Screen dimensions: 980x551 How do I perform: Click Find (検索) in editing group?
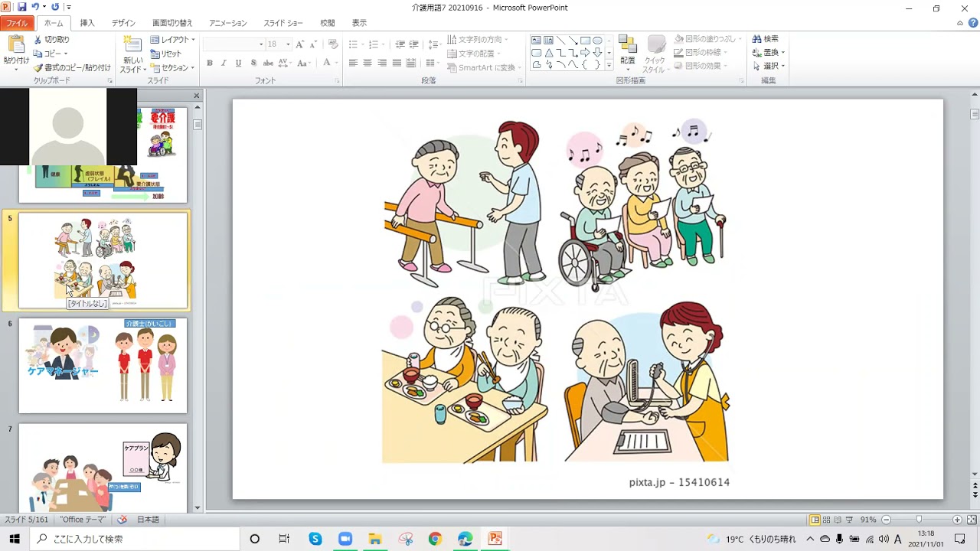(765, 39)
